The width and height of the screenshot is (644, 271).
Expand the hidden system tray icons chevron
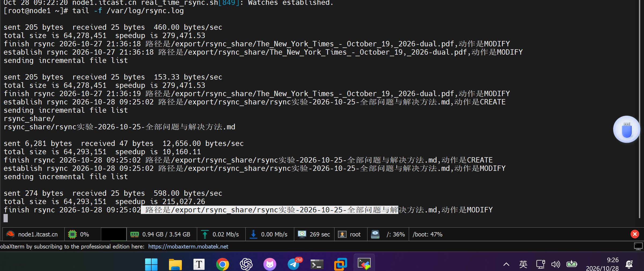tap(506, 264)
